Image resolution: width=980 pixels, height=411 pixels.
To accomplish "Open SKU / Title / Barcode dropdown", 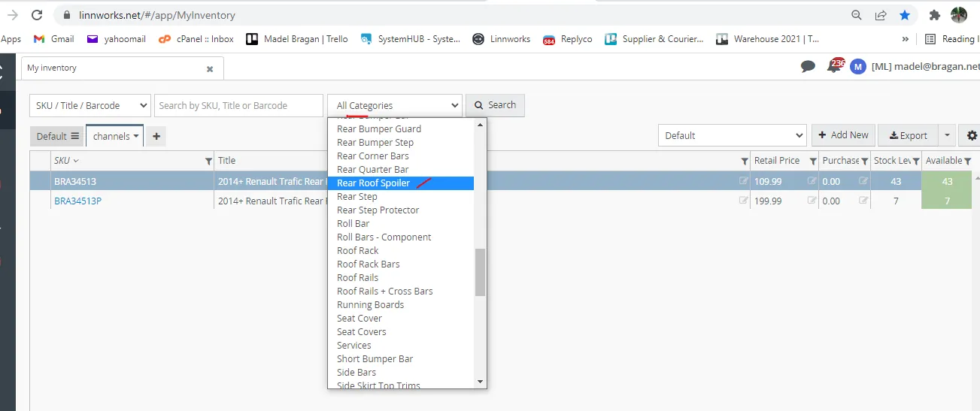I will pos(90,105).
